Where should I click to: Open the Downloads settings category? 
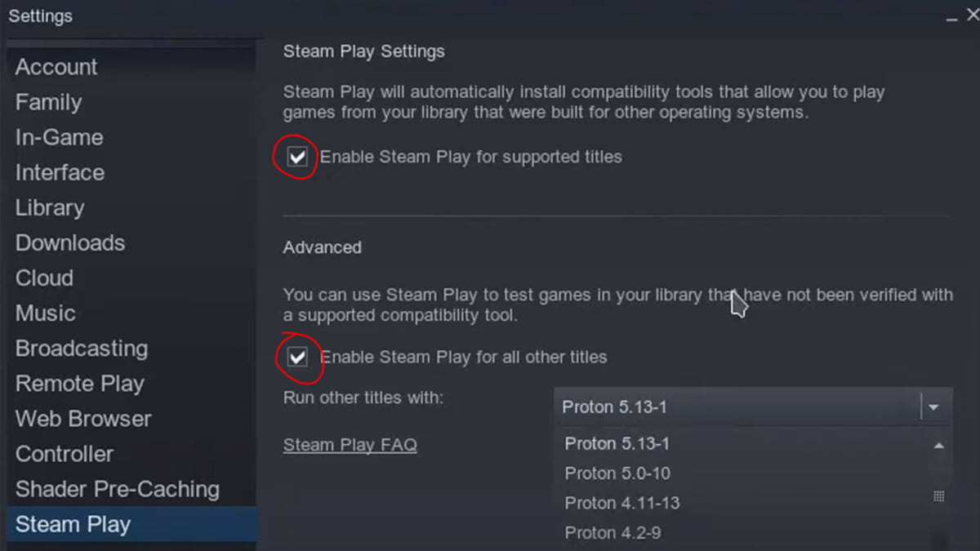pos(70,242)
